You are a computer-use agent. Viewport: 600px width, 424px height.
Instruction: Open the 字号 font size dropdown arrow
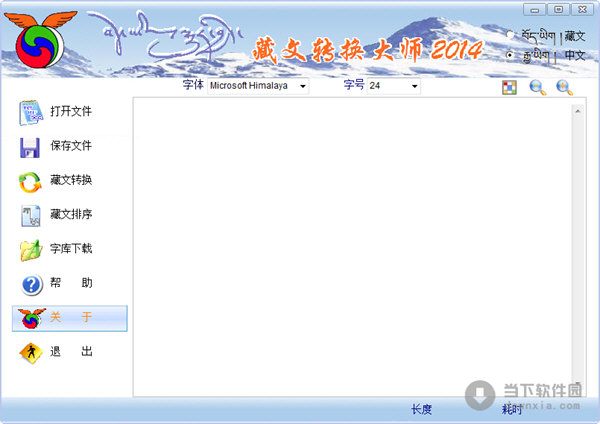coord(414,86)
